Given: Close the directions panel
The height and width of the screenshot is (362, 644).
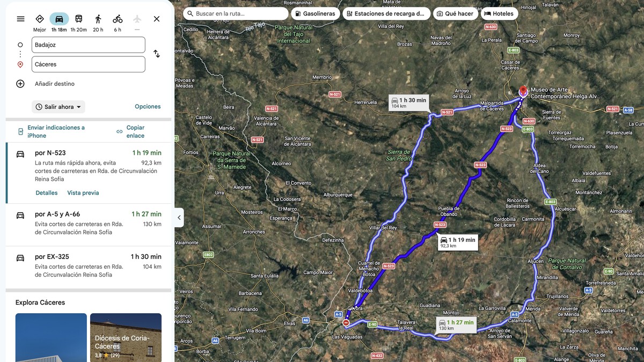Looking at the screenshot, I should click(x=157, y=19).
